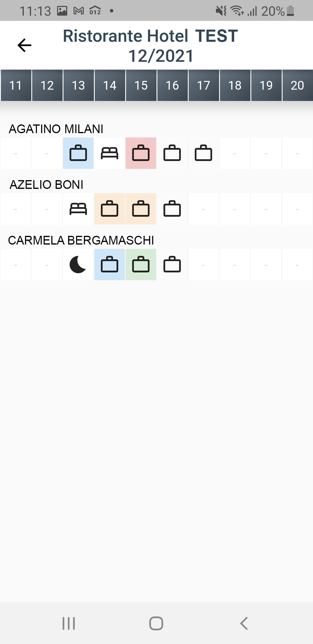Viewport: 313px width, 644px height.
Task: Open Carmela Bergamaschi's blue briefcase shift
Action: pos(110,265)
